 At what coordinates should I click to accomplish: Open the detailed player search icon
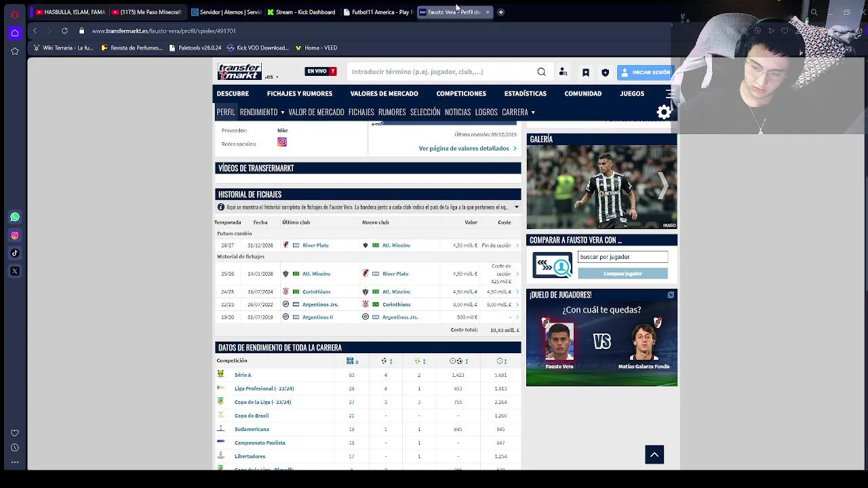pyautogui.click(x=563, y=72)
